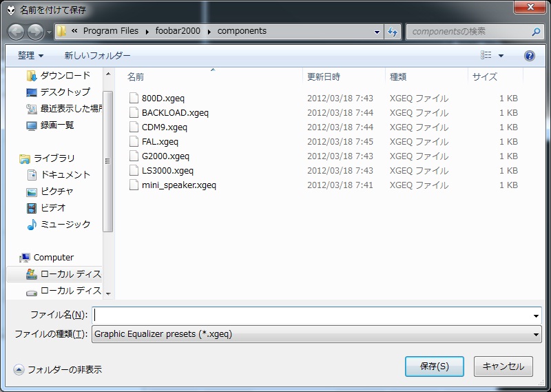This screenshot has height=392, width=551.
Task: Collapse folders with フォルダーの非表示
Action: [x=58, y=369]
